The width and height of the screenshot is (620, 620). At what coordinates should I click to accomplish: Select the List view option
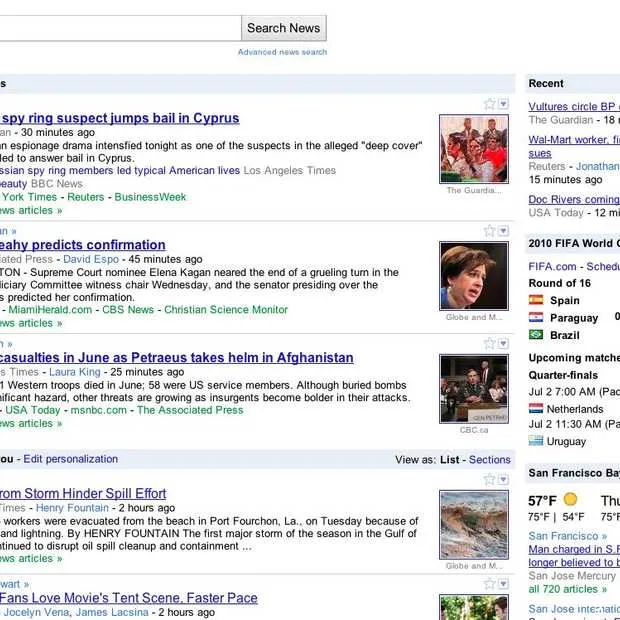450,460
